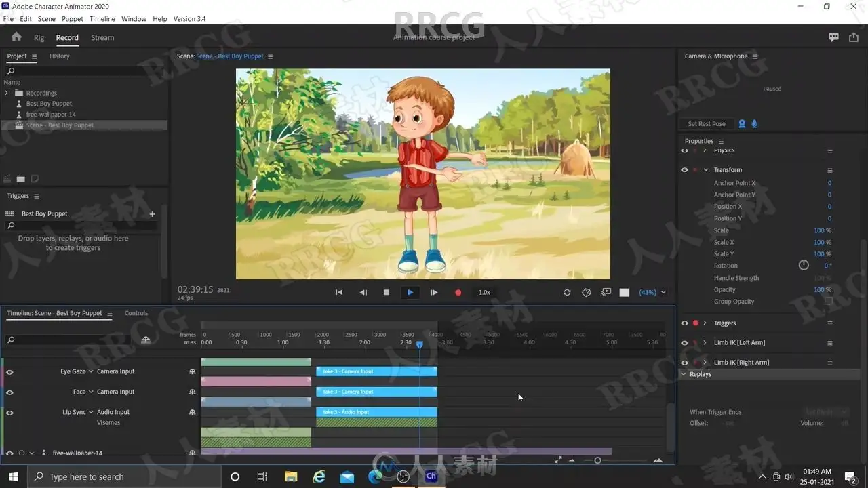
Task: Click the project search magnifier icon
Action: (x=11, y=70)
